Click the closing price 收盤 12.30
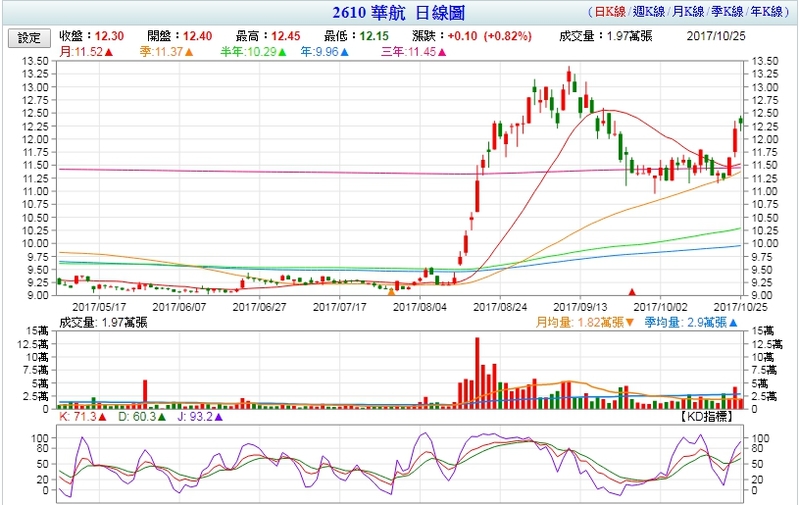The width and height of the screenshot is (799, 505). pos(92,36)
